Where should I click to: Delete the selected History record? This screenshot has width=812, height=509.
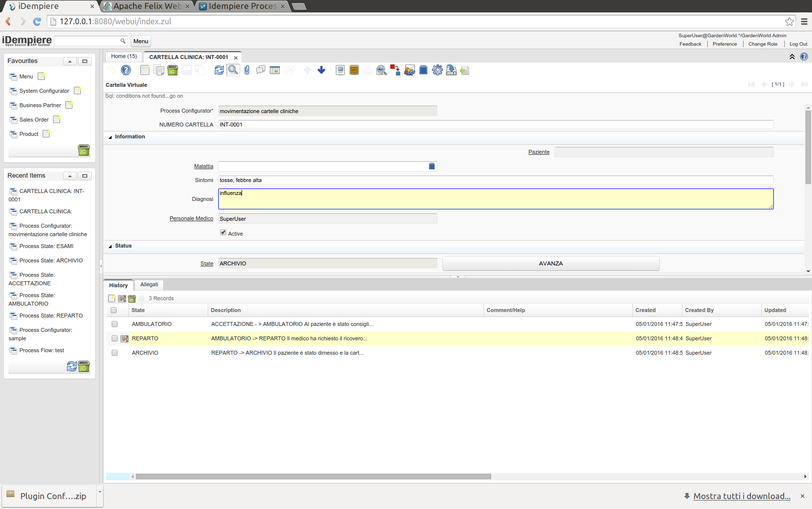[132, 298]
